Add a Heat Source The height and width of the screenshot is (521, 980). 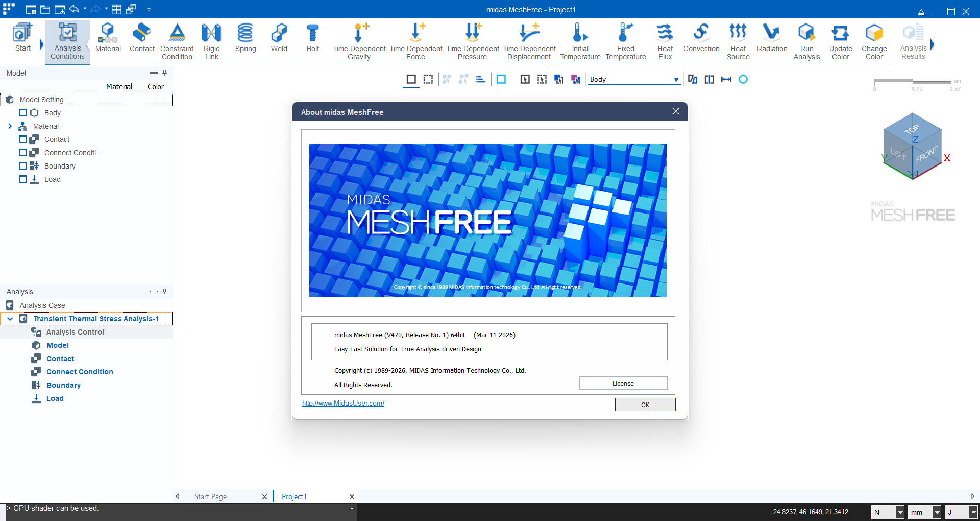(738, 42)
